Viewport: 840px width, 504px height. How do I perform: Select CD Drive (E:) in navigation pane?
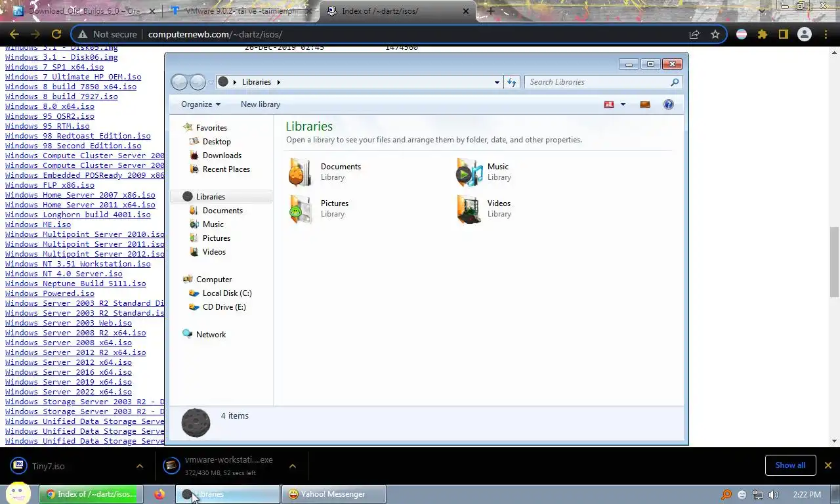224,307
